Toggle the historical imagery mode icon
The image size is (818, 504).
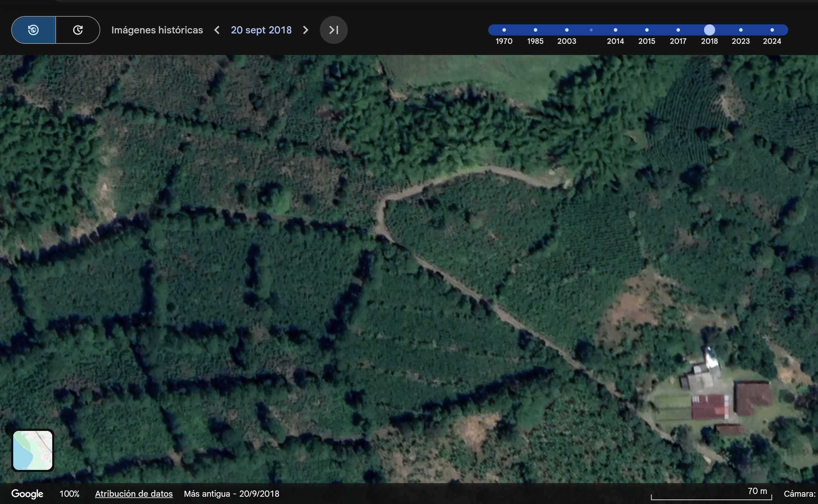pos(33,30)
